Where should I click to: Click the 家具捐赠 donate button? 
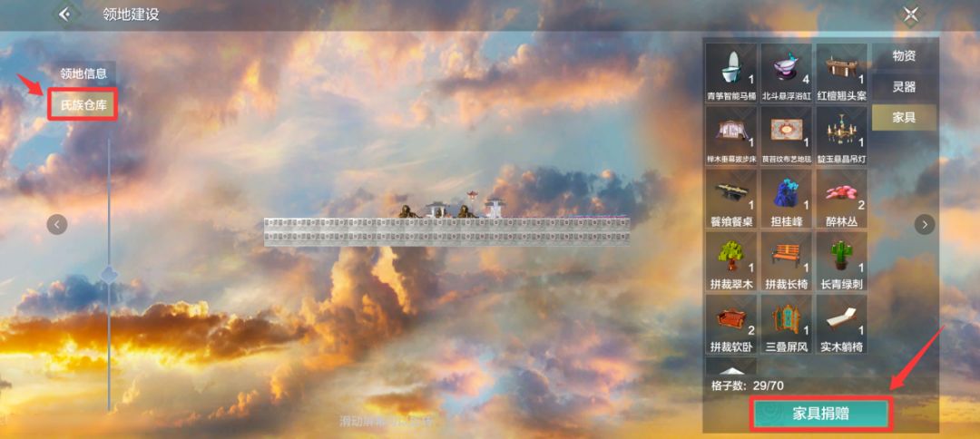(x=820, y=414)
